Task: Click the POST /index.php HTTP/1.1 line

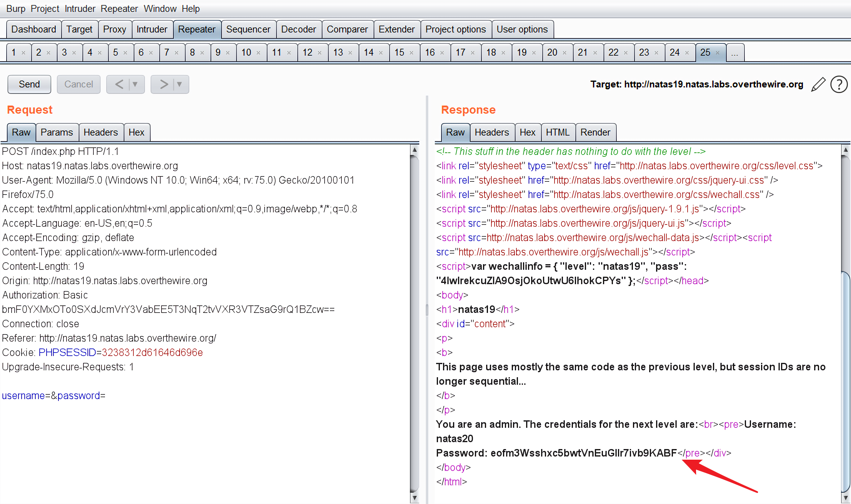Action: click(61, 151)
